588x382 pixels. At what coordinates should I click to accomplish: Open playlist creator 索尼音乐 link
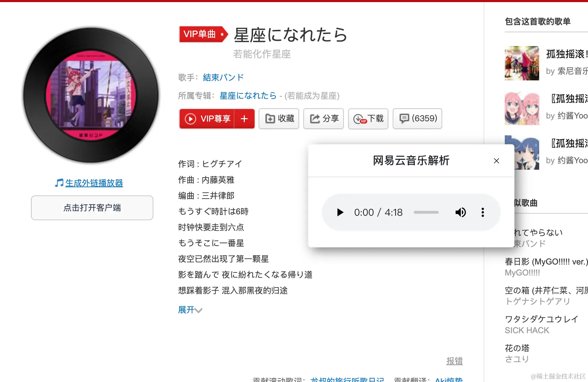pos(573,71)
